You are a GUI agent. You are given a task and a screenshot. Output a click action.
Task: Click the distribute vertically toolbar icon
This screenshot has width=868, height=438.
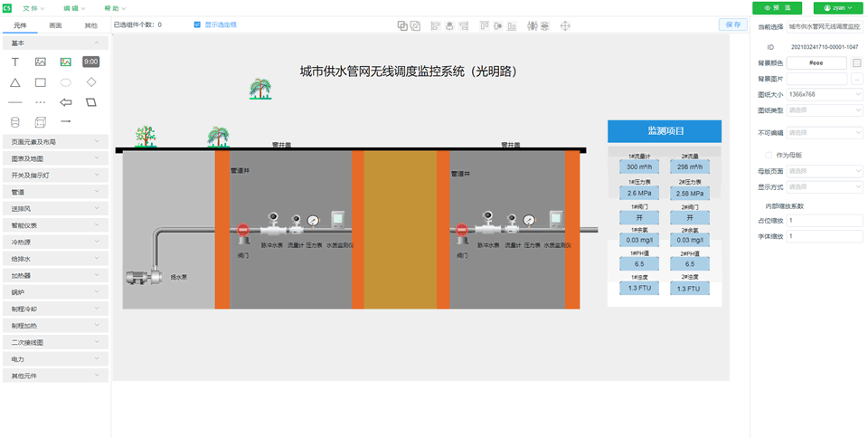pyautogui.click(x=545, y=25)
